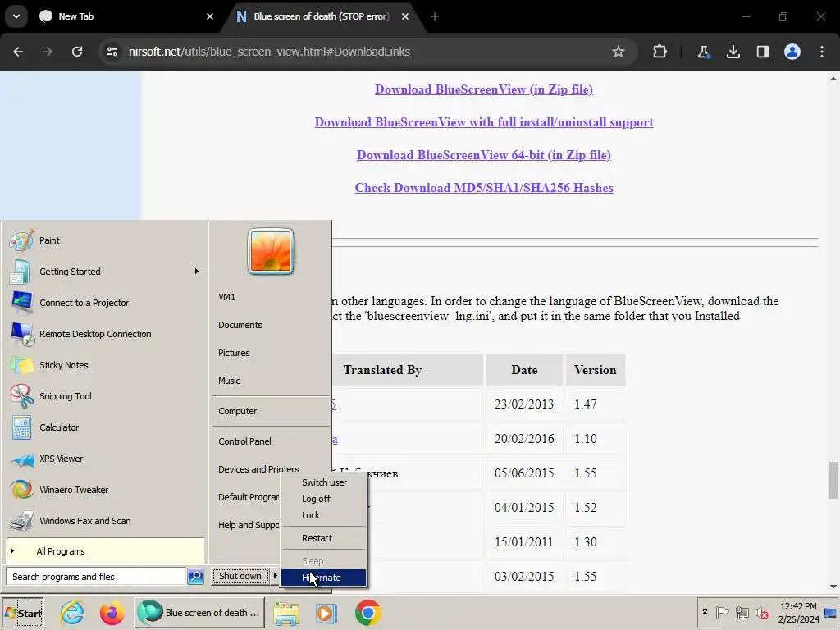840x630 pixels.
Task: Reload the current page
Action: coord(77,52)
